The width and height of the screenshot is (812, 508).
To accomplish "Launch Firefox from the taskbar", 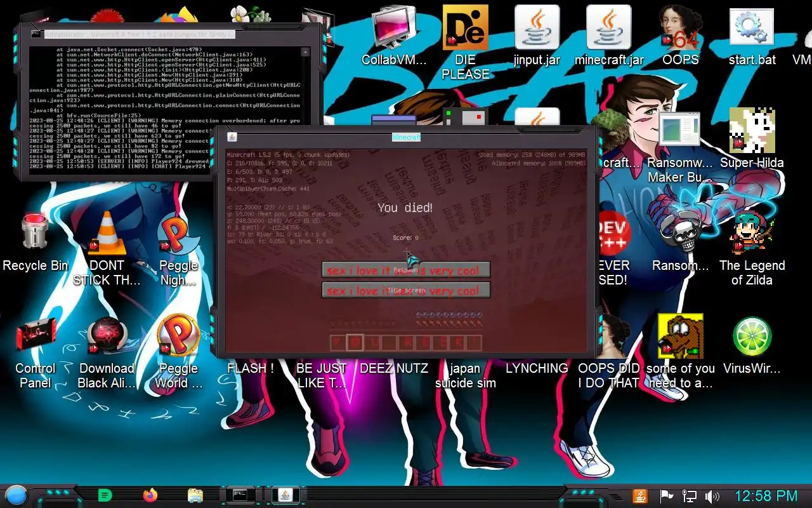I will (x=150, y=495).
